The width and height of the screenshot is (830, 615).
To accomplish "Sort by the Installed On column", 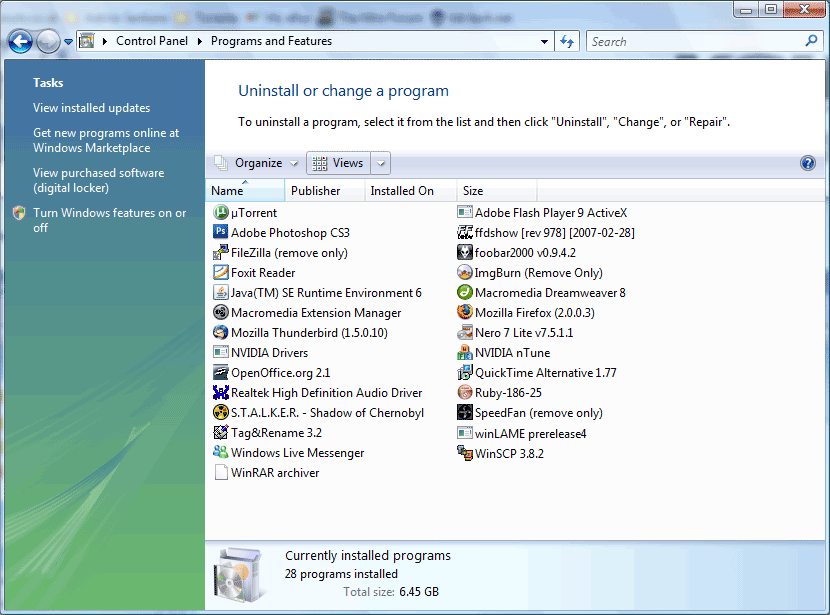I will [x=411, y=191].
